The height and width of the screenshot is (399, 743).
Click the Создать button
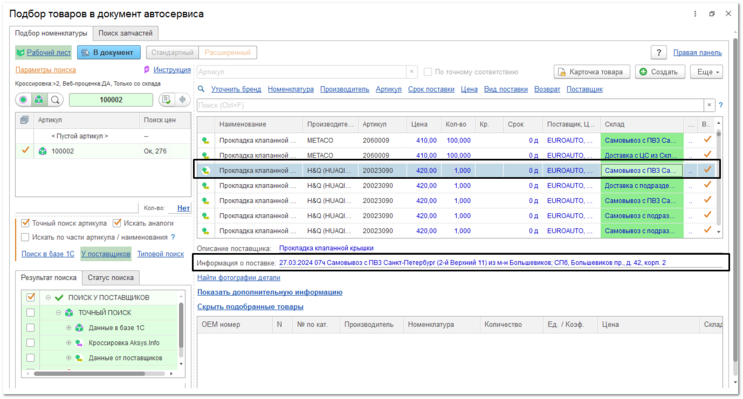coord(660,72)
